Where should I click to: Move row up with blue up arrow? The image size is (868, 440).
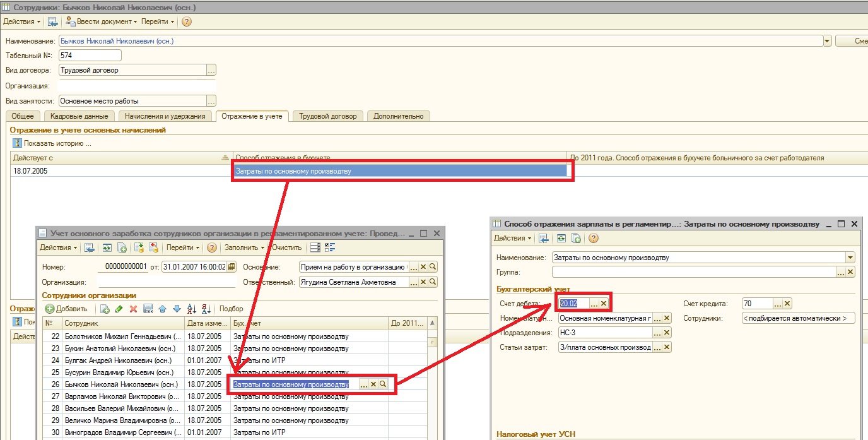point(162,309)
